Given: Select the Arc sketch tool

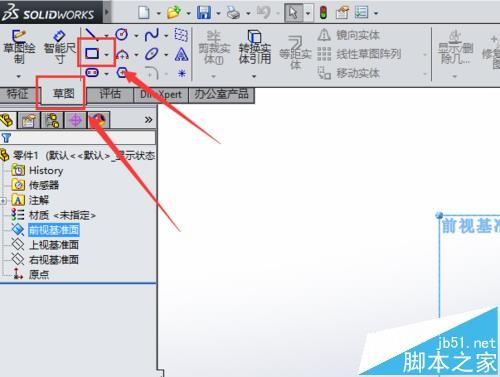Looking at the screenshot, I should [x=122, y=54].
